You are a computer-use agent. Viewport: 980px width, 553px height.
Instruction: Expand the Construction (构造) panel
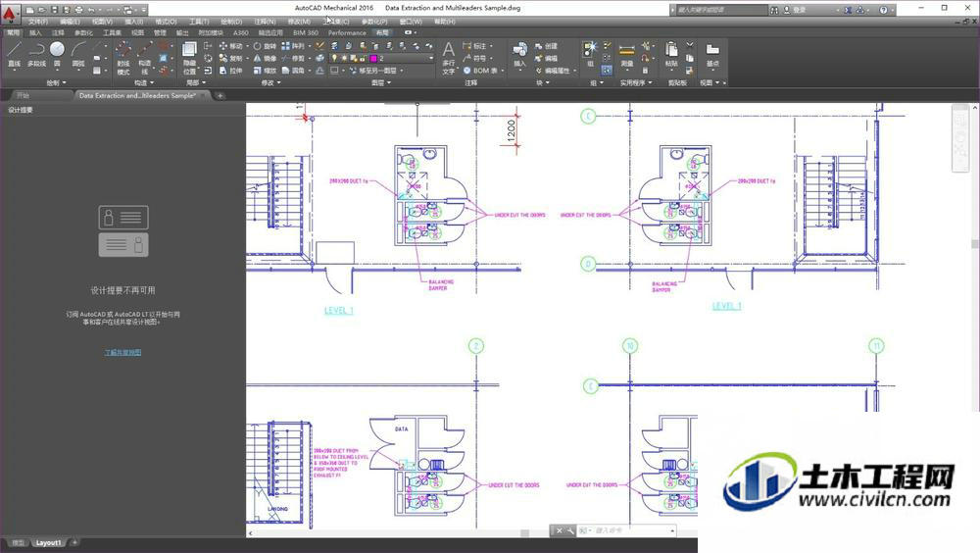click(x=144, y=82)
